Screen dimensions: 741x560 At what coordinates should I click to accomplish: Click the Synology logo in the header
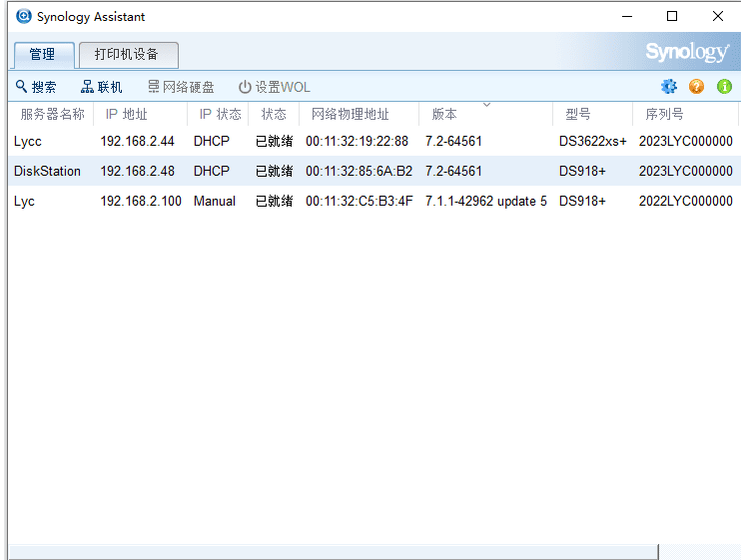687,52
